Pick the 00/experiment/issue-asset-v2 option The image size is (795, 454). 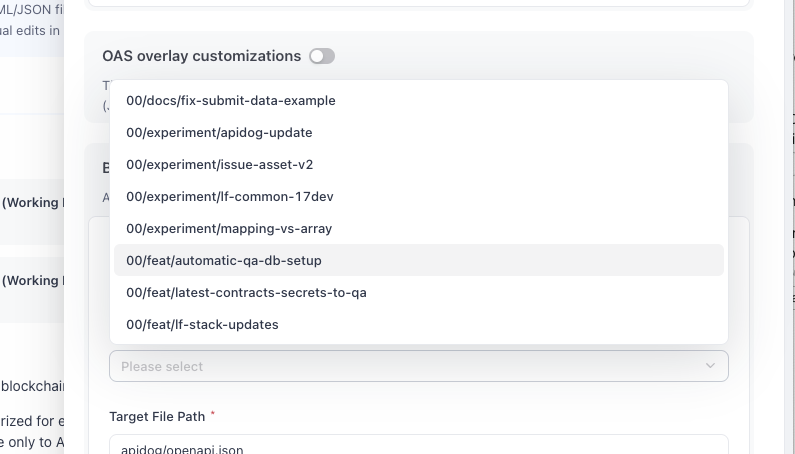tap(219, 165)
